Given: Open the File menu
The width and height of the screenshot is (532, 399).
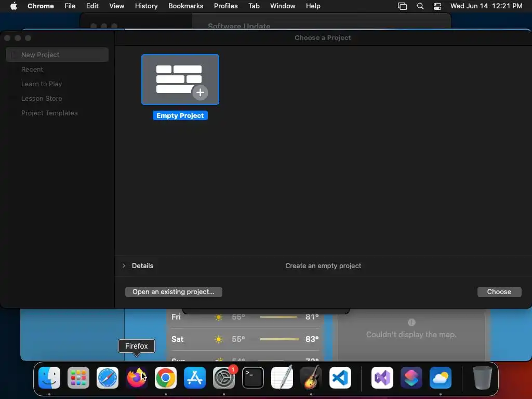Looking at the screenshot, I should click(x=70, y=6).
